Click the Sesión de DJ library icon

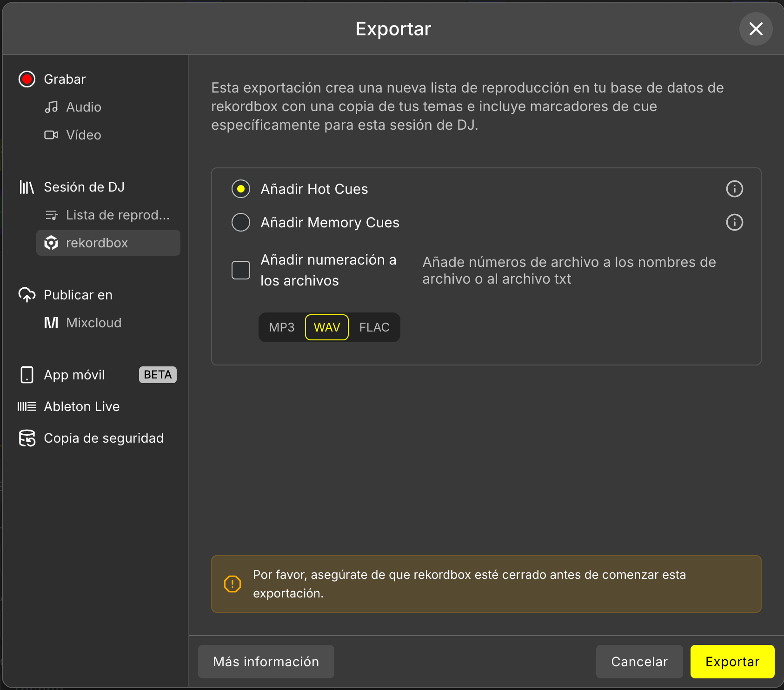[27, 187]
